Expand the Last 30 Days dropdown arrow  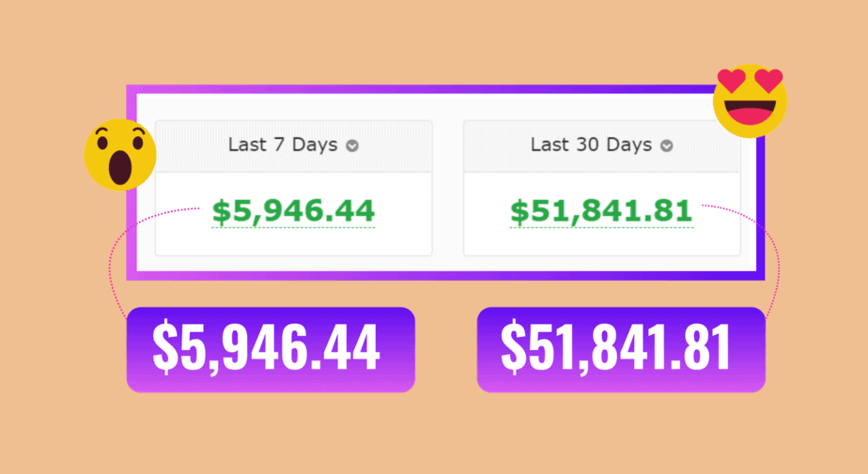pyautogui.click(x=667, y=145)
